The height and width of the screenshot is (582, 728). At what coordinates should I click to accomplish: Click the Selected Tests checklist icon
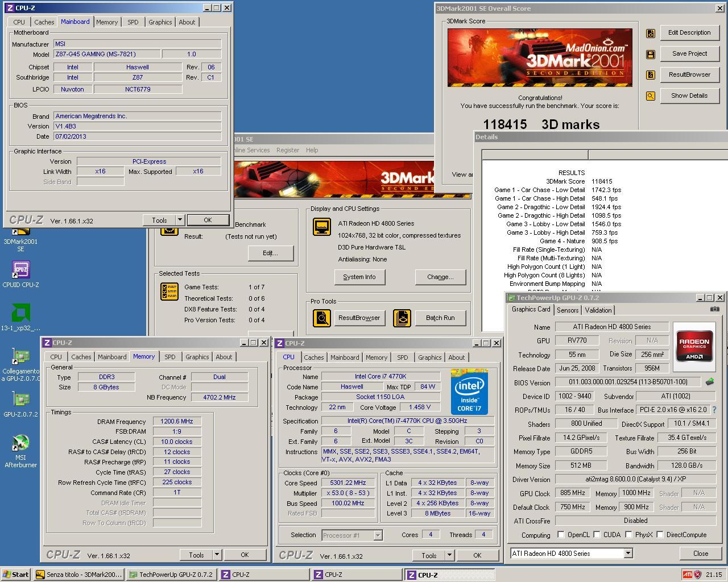tap(169, 292)
